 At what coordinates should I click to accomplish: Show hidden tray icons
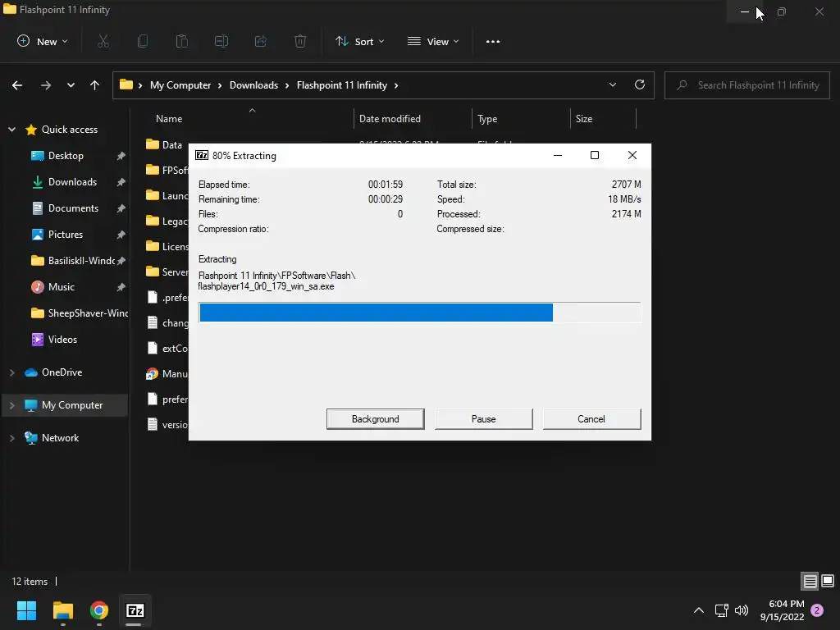699,610
